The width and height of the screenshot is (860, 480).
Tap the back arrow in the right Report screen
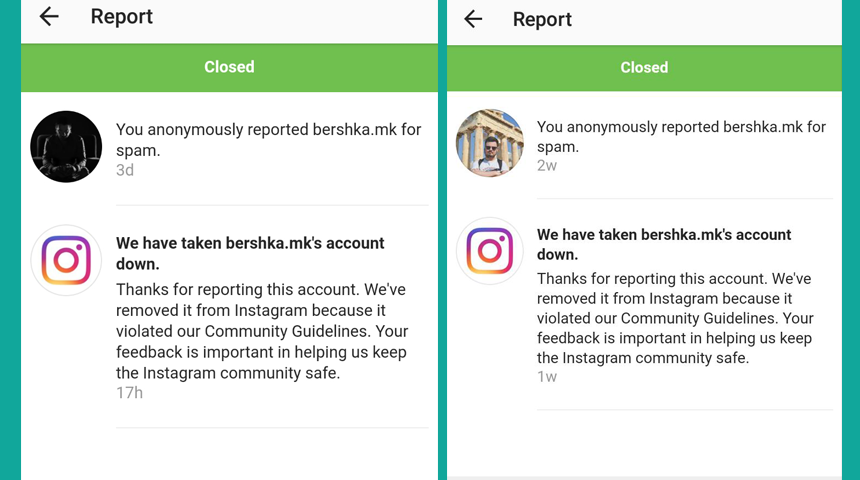(x=473, y=19)
